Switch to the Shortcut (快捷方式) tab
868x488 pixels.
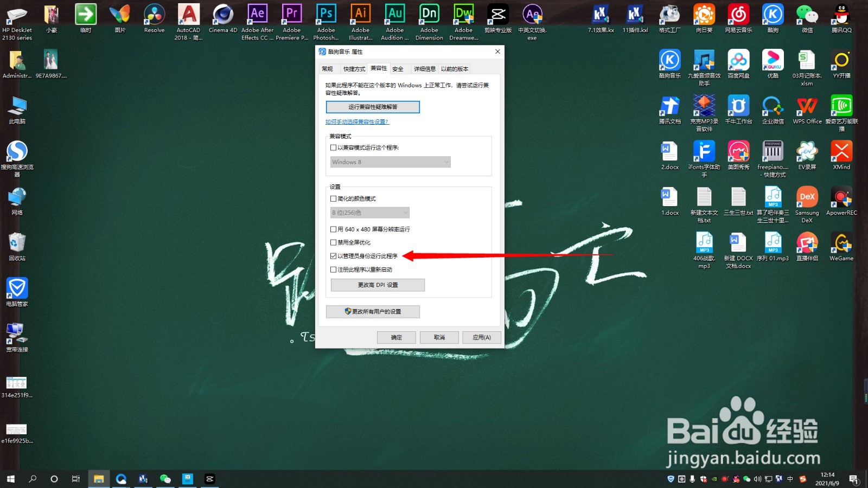coord(354,69)
